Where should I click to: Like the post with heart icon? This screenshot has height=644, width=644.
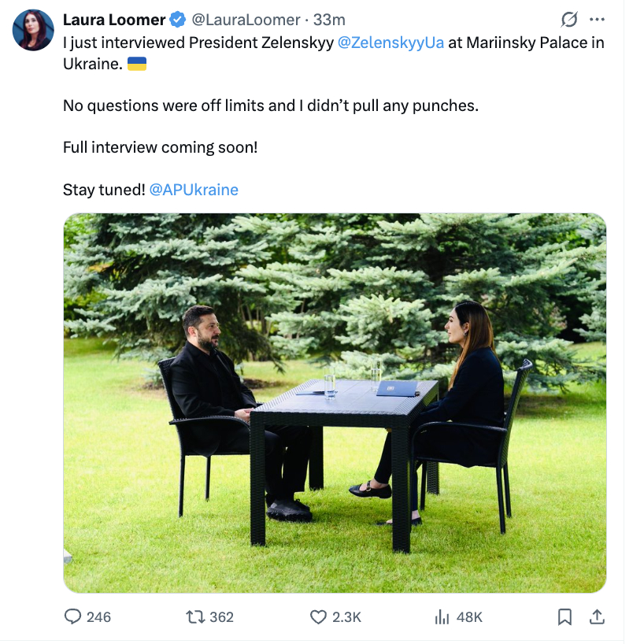click(318, 617)
